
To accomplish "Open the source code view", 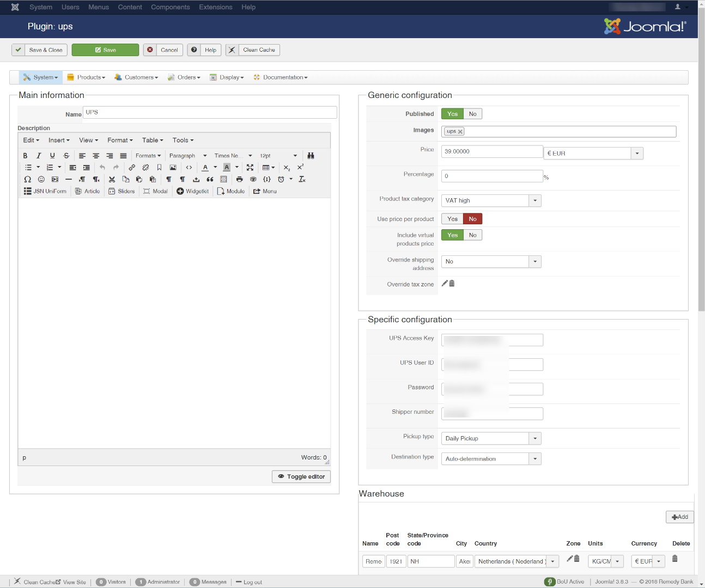I will [x=189, y=168].
